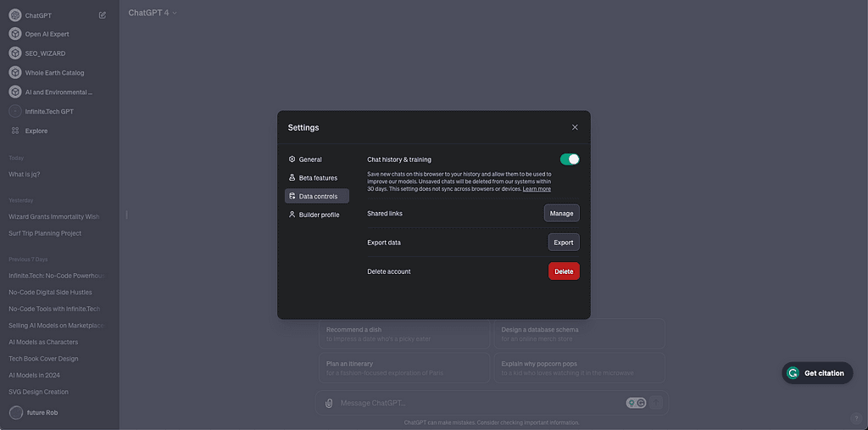Open the Open AI Expert GPT icon
The width and height of the screenshot is (868, 430).
15,34
